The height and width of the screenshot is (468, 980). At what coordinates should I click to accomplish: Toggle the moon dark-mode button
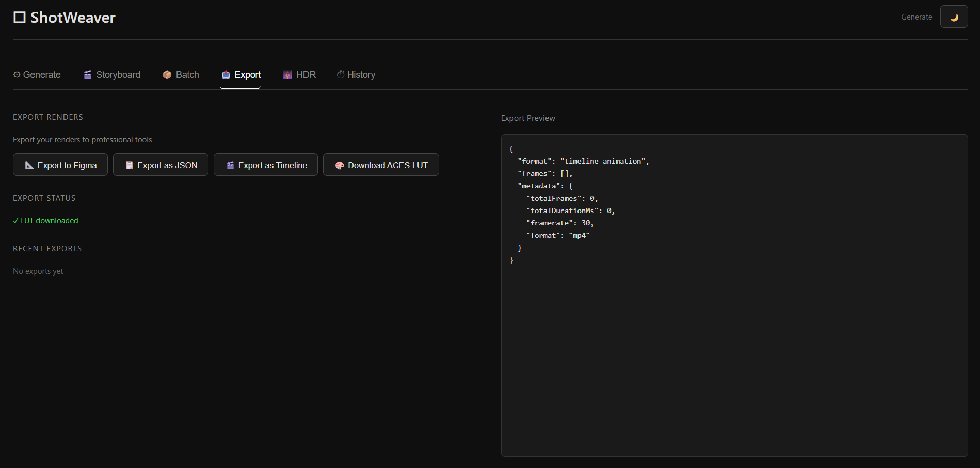coord(954,17)
